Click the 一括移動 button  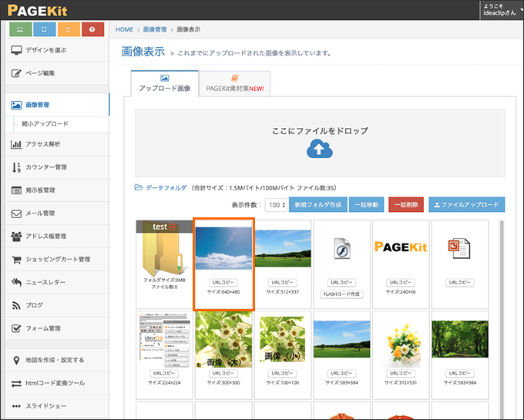366,204
